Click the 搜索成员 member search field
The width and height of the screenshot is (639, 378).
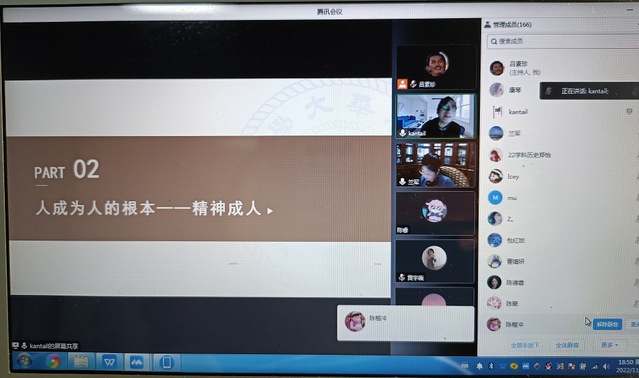pos(563,41)
